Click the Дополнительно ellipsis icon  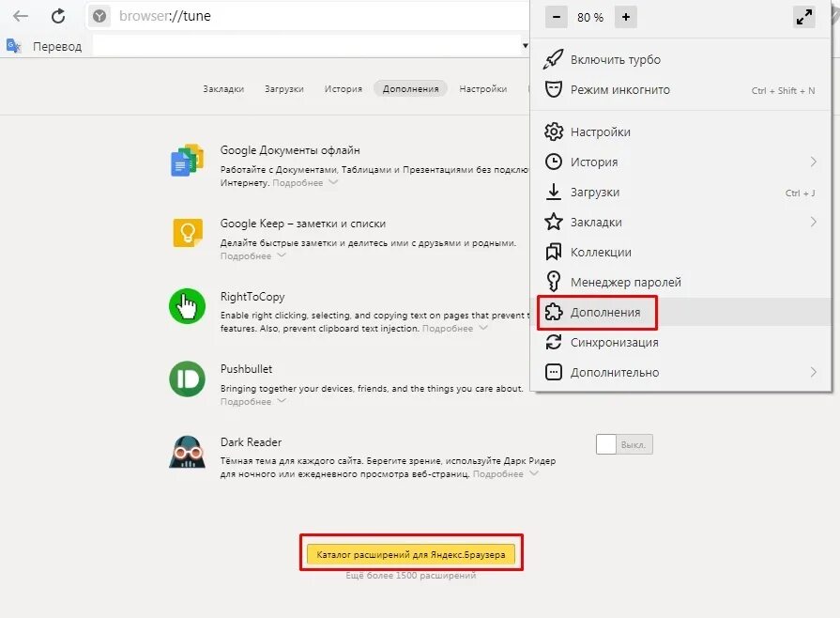click(x=554, y=372)
